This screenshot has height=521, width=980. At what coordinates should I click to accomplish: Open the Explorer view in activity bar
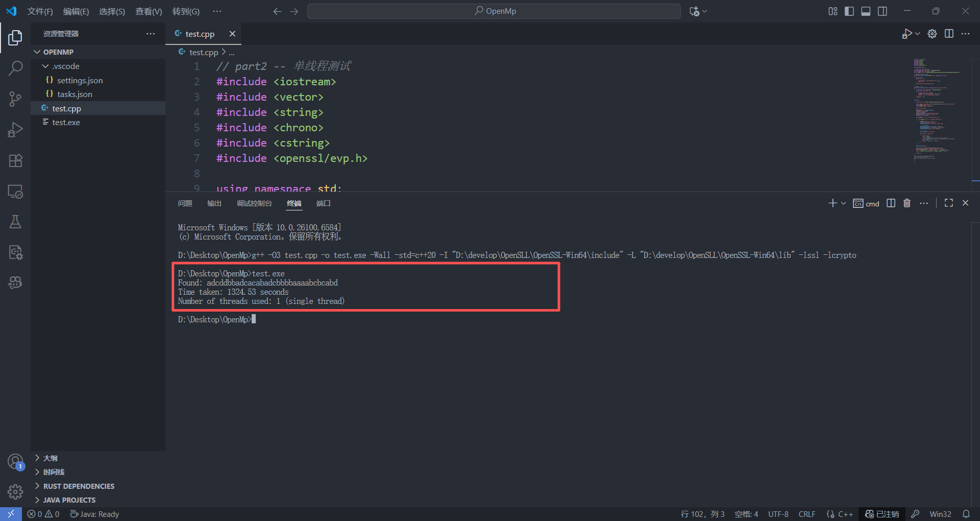[15, 37]
